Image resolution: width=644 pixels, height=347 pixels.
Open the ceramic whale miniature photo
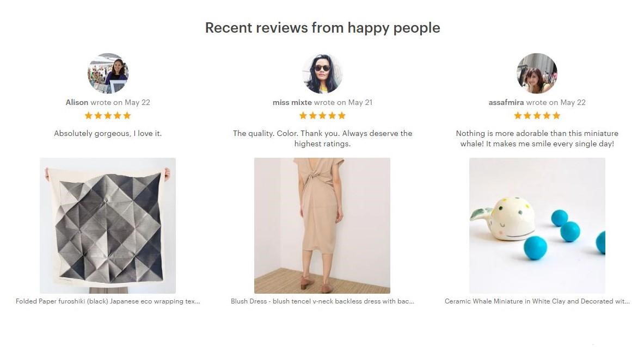[x=537, y=226]
